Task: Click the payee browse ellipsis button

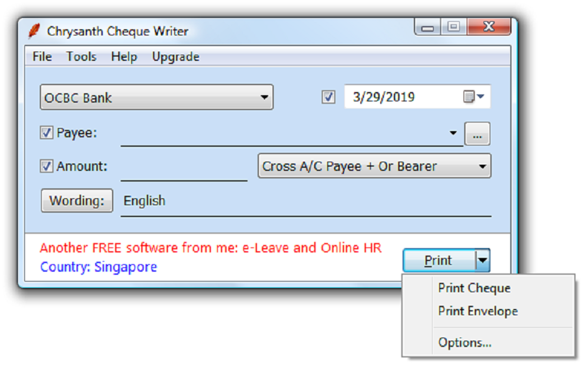Action: tap(477, 134)
